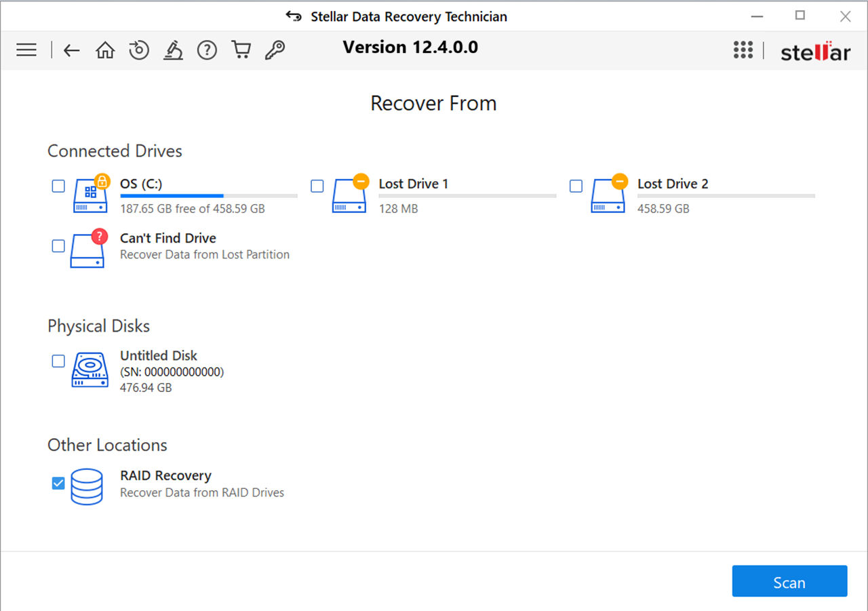Click the Stellar logo in the header
Viewport: 868px width, 611px height.
815,50
